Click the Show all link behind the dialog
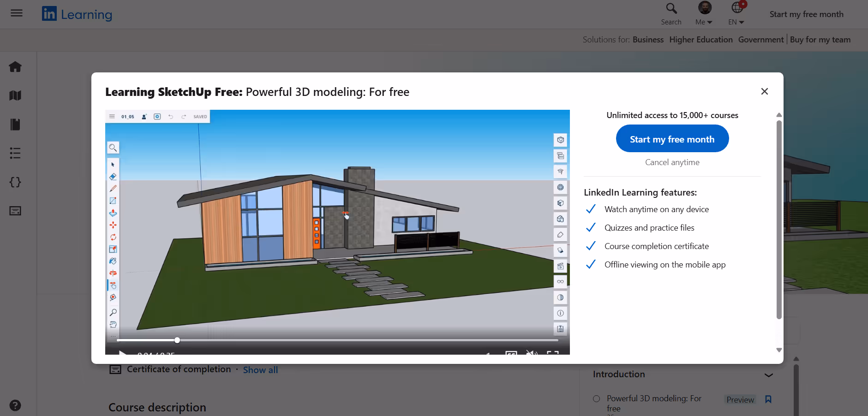Image resolution: width=868 pixels, height=416 pixels. tap(260, 370)
